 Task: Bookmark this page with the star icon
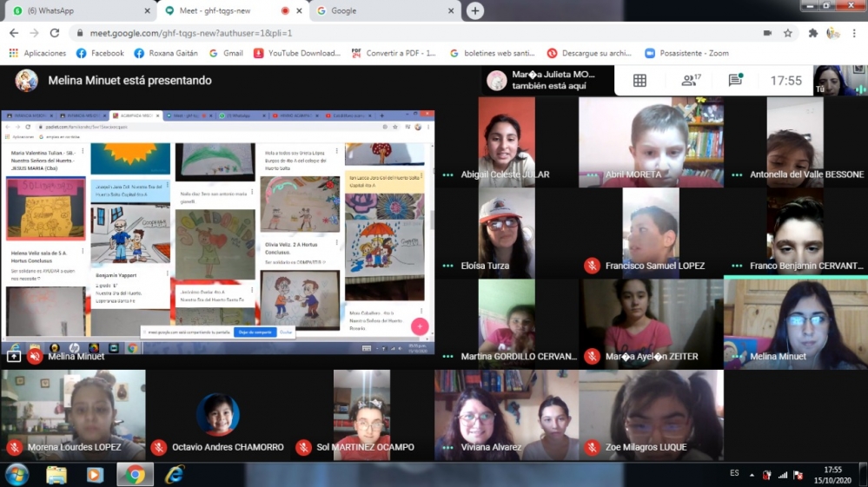pos(788,33)
